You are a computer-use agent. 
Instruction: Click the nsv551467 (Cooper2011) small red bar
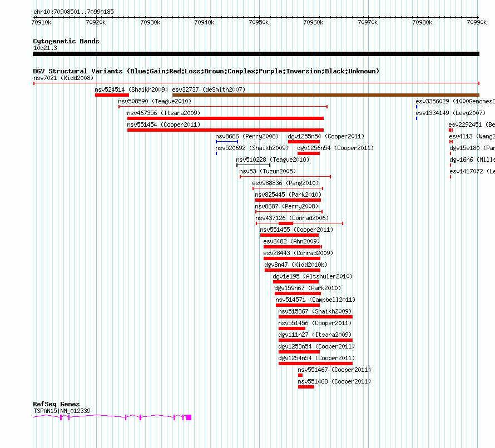pos(300,375)
